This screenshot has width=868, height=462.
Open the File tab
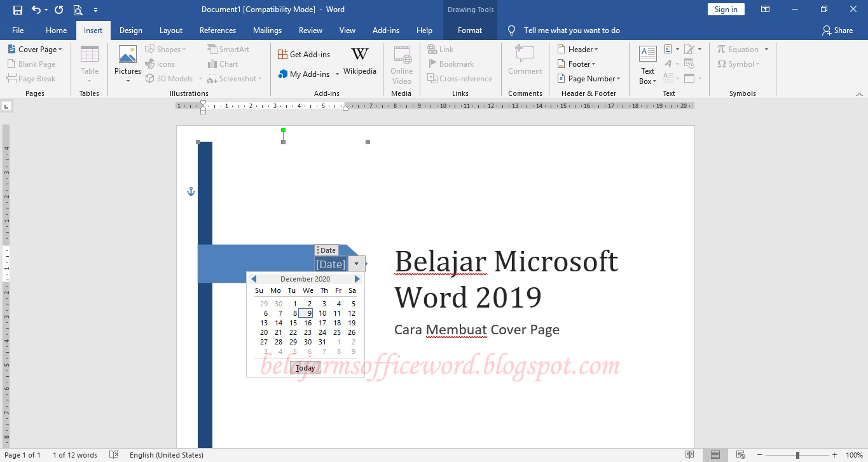(x=18, y=30)
